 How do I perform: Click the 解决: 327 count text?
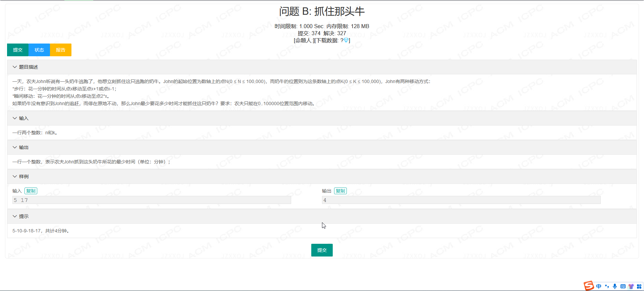point(335,33)
